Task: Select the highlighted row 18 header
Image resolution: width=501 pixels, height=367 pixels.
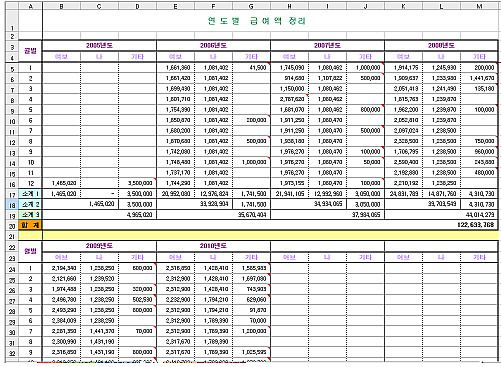Action: (x=12, y=204)
